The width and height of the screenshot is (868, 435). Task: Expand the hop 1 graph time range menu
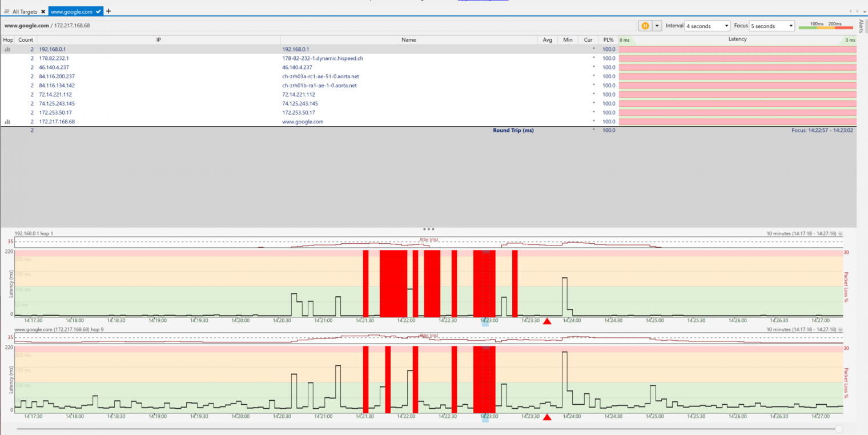tap(839, 233)
